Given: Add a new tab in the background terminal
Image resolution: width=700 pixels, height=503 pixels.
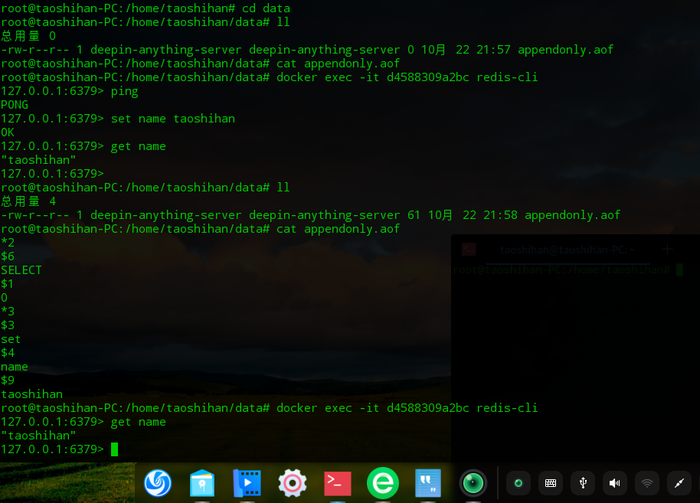Looking at the screenshot, I should 667,249.
